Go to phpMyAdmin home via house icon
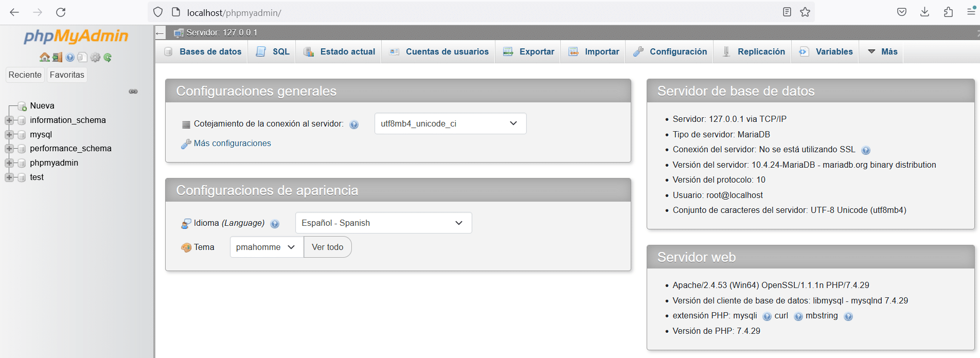This screenshot has height=358, width=980. tap(45, 57)
